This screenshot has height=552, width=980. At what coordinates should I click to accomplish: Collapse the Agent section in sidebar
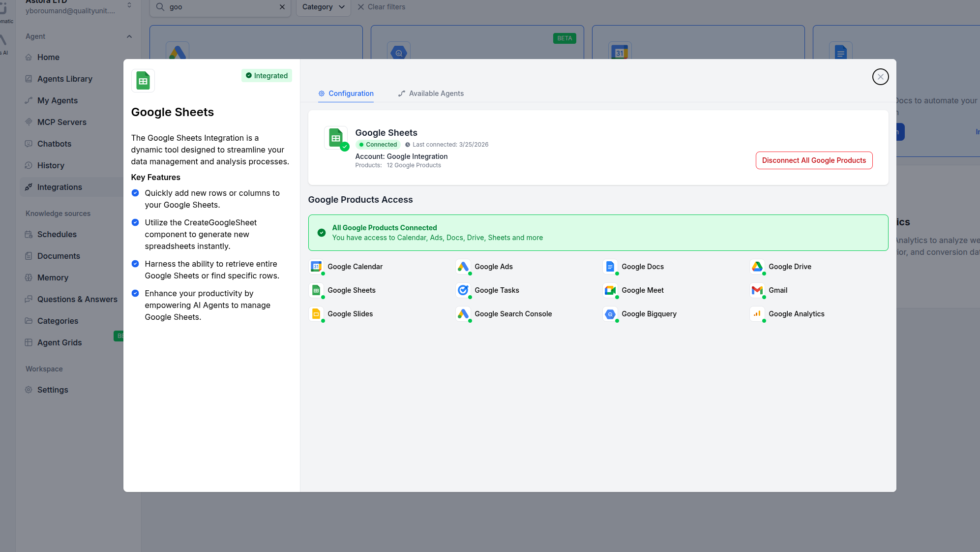click(x=129, y=36)
